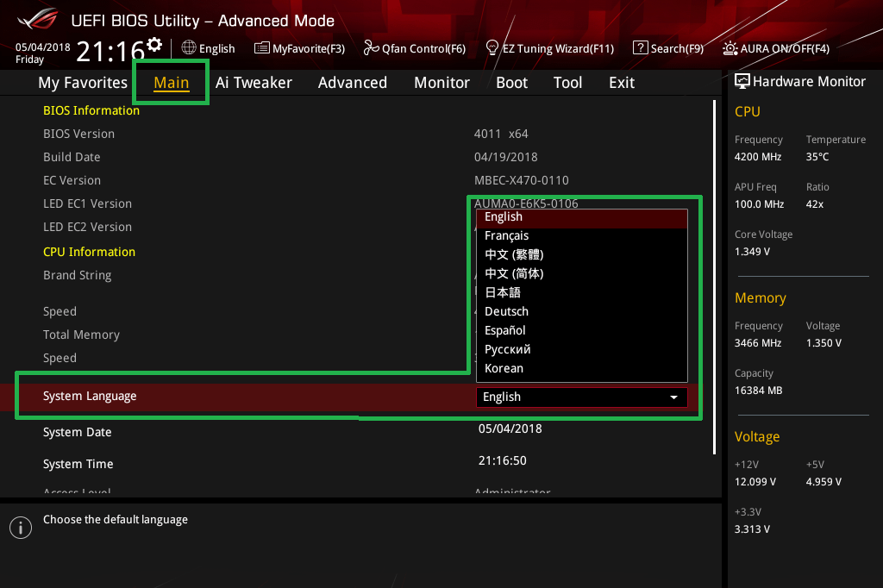Screen dimensions: 883x588
Task: Click CPU temperature value 35°C
Action: click(817, 157)
